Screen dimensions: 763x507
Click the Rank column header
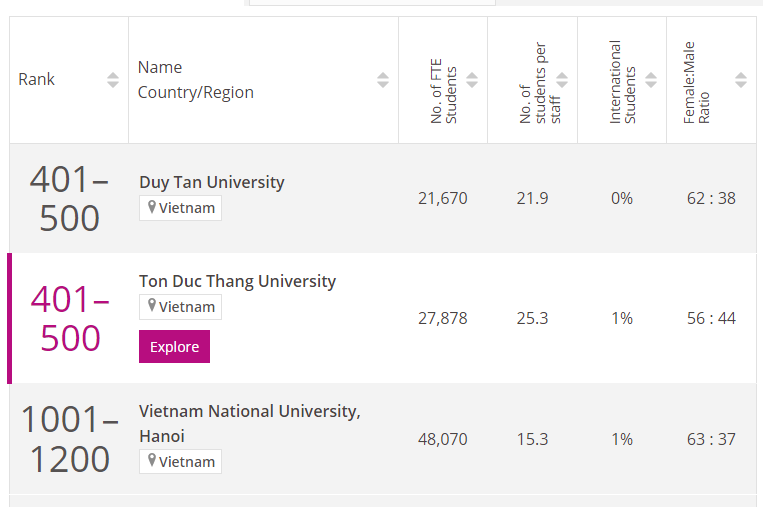coord(37,80)
